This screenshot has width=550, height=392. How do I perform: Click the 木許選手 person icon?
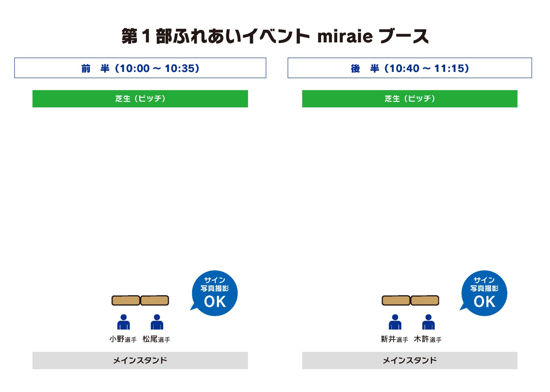[x=428, y=322]
